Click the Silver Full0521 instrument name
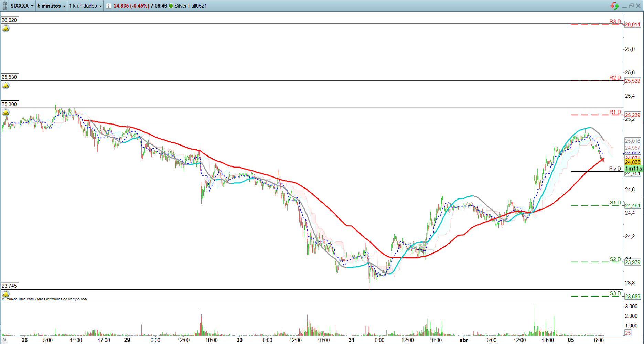 point(191,6)
